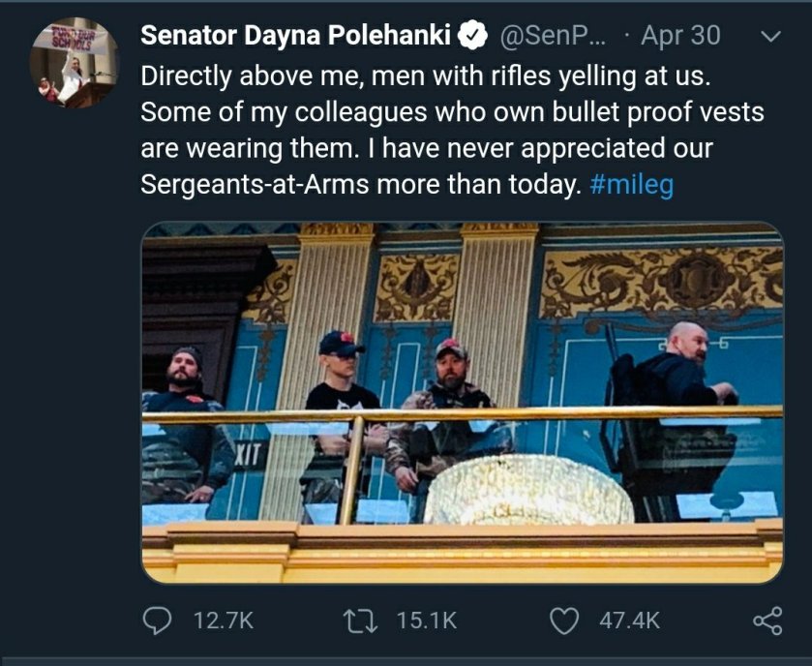Click the retweet arrows icon
Image resolution: width=812 pixels, height=666 pixels.
pyautogui.click(x=364, y=621)
